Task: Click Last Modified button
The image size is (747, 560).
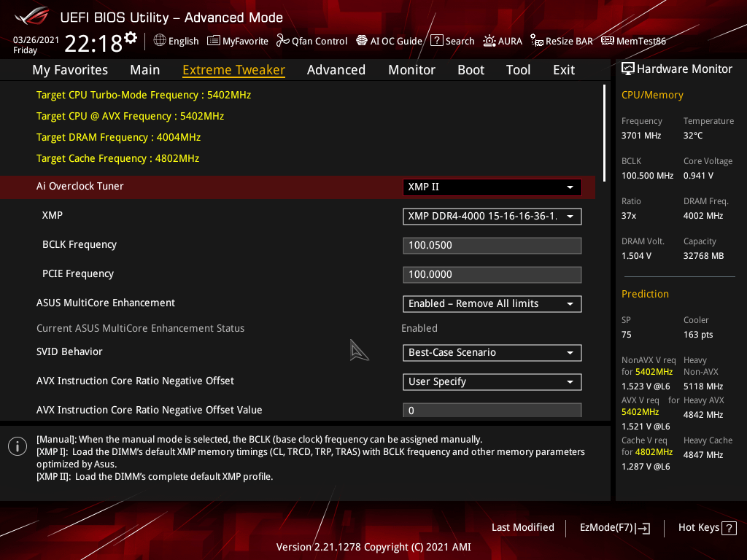Action: (522, 528)
